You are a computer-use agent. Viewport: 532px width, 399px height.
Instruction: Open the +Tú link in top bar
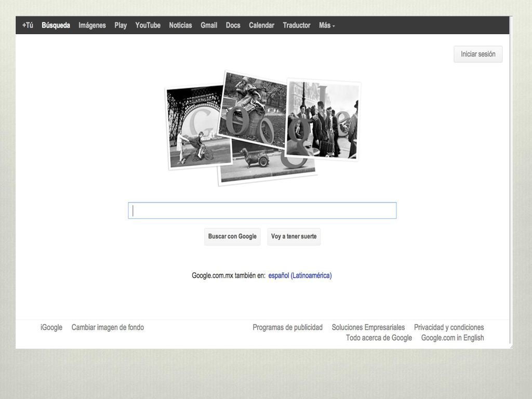coord(28,25)
